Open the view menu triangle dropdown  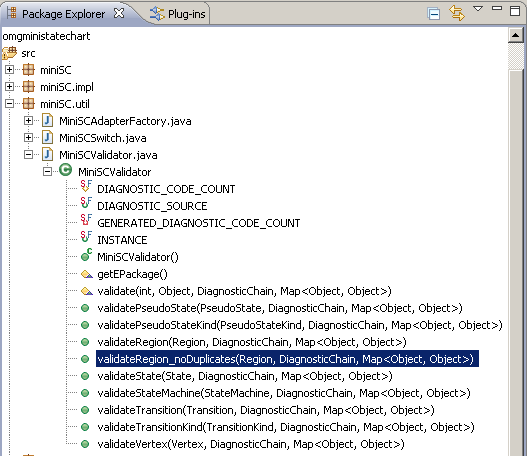(x=478, y=9)
